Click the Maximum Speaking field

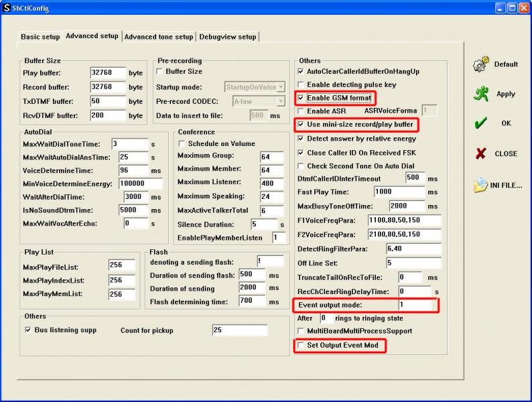click(x=272, y=196)
